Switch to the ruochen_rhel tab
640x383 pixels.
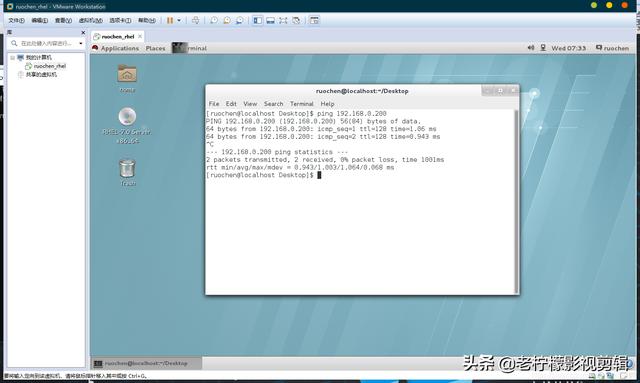click(x=118, y=36)
